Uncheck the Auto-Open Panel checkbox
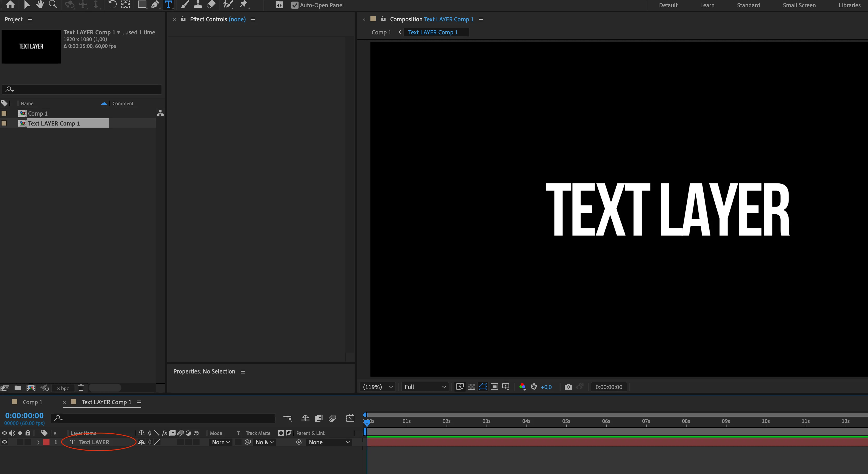 (x=294, y=5)
